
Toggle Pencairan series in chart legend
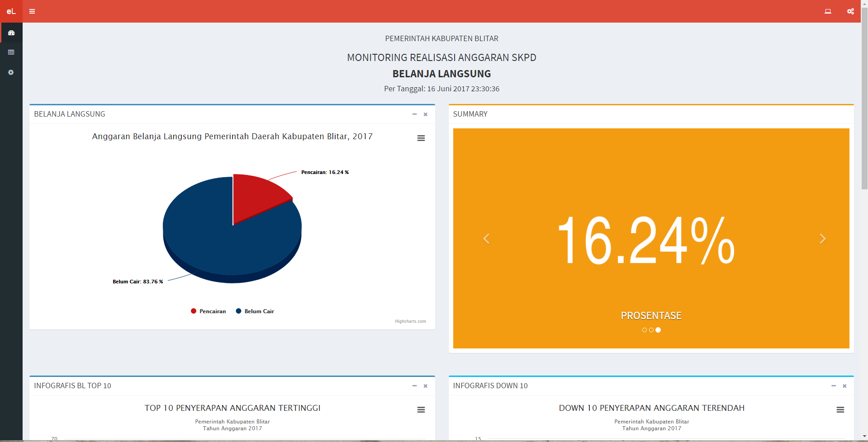coord(208,311)
